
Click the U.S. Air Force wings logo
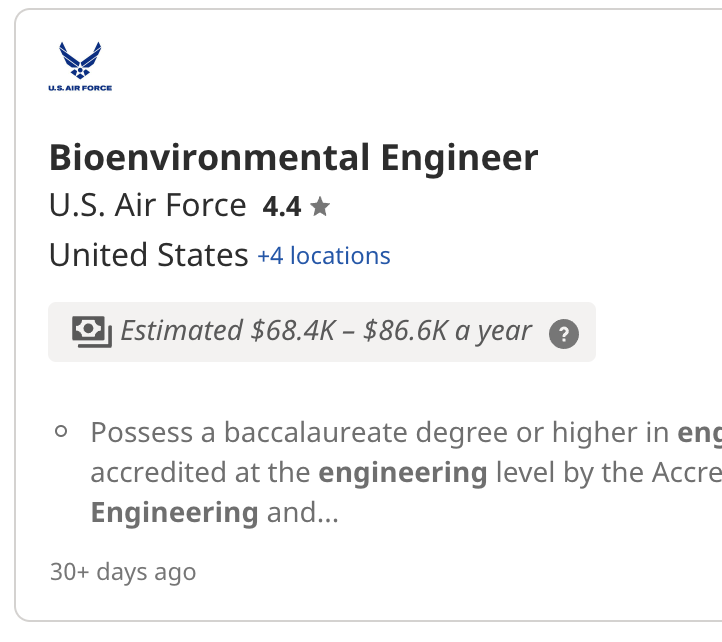pos(80,60)
